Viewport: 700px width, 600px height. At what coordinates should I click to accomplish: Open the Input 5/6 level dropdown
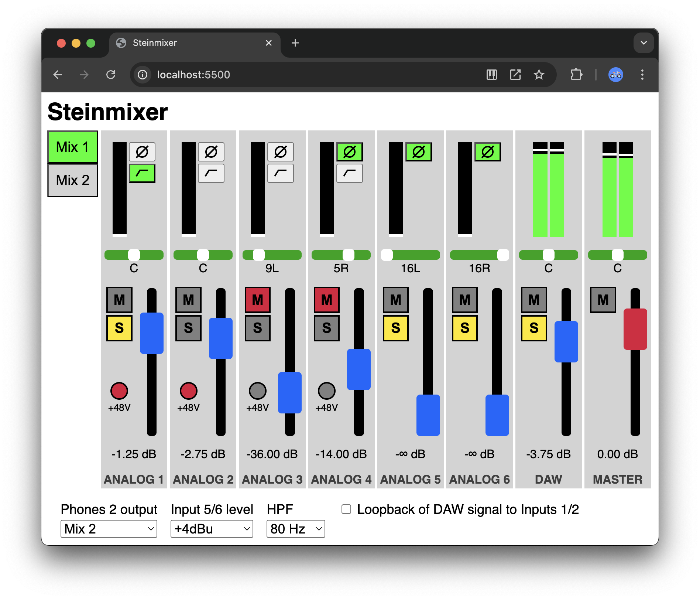click(212, 529)
